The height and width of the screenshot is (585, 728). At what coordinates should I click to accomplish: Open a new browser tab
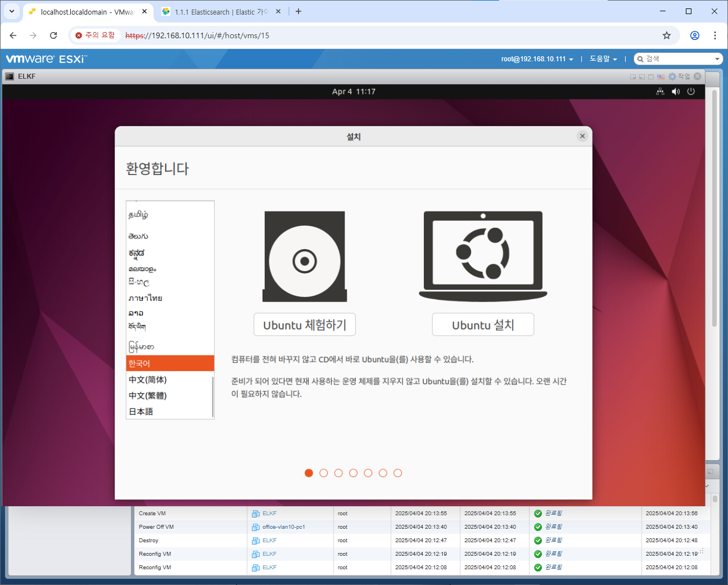[299, 12]
